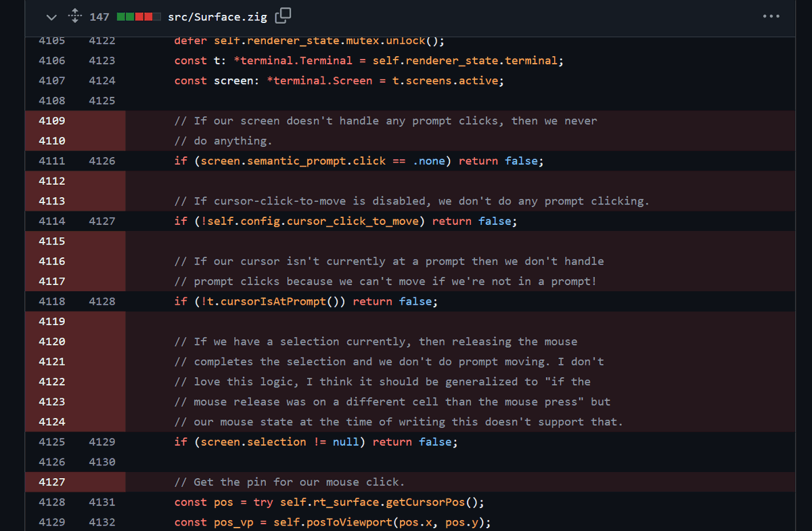Select old line number 4111
The width and height of the screenshot is (812, 531).
click(x=52, y=161)
